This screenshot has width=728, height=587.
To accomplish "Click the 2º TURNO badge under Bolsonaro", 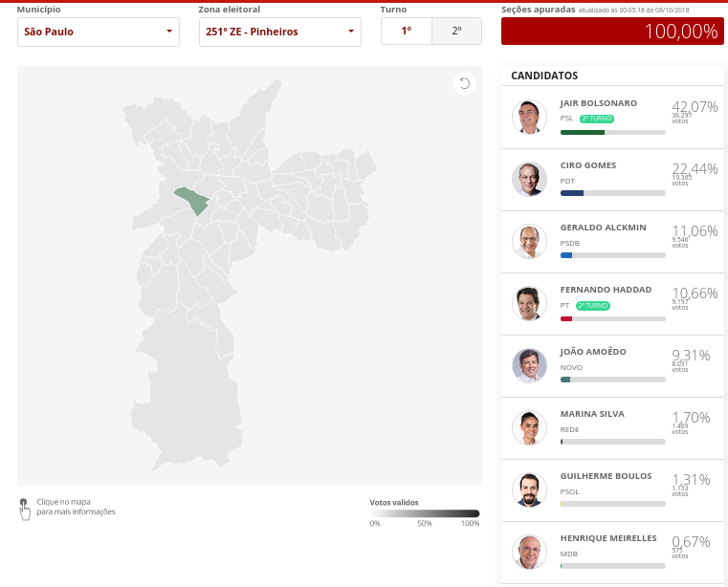I will (x=597, y=119).
